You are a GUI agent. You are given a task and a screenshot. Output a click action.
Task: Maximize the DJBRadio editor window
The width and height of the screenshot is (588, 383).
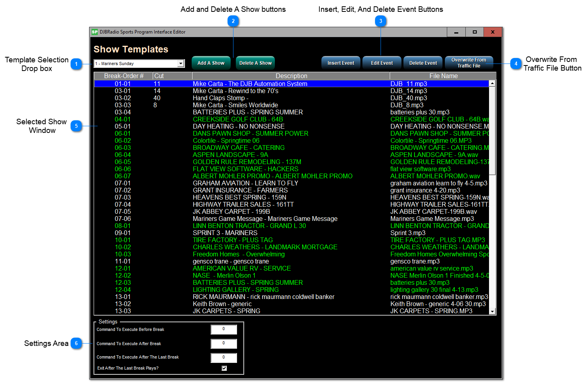click(x=474, y=32)
